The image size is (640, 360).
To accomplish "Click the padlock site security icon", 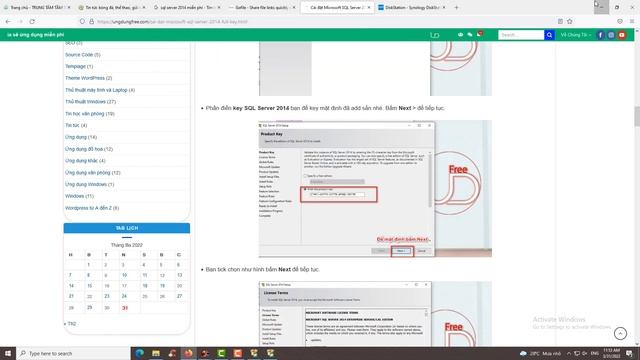I will pos(91,21).
